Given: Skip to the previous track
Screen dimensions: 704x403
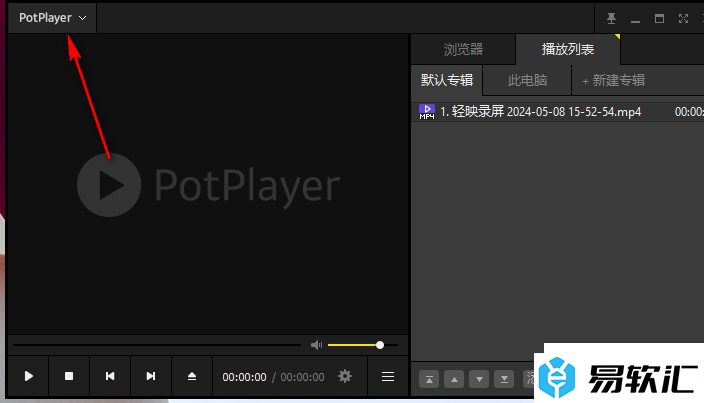Looking at the screenshot, I should click(110, 376).
